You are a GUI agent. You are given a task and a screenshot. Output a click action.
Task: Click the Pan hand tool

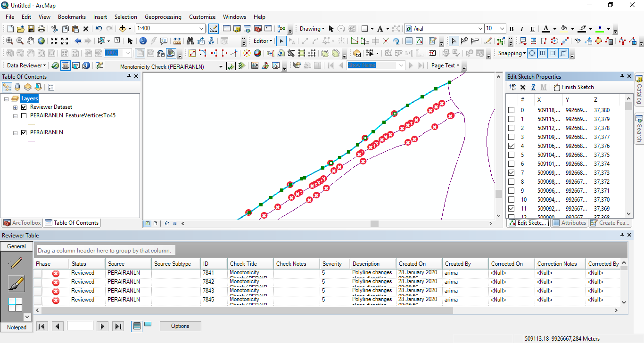point(31,41)
